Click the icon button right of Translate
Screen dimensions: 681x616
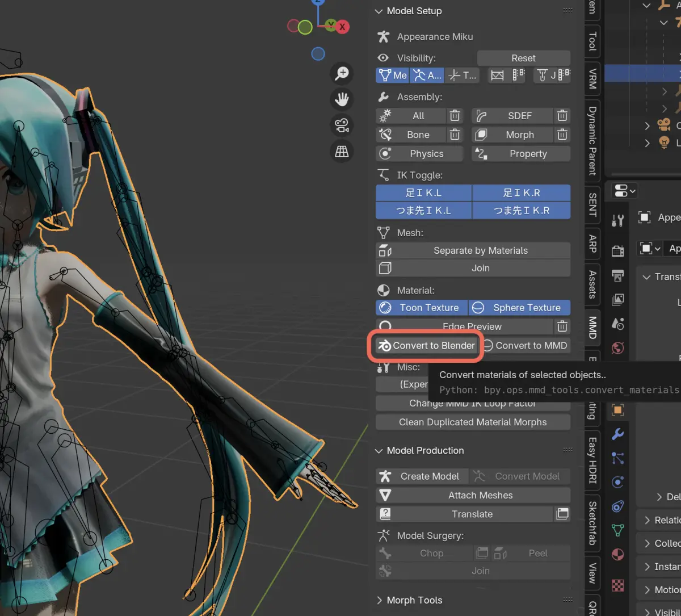tap(562, 514)
